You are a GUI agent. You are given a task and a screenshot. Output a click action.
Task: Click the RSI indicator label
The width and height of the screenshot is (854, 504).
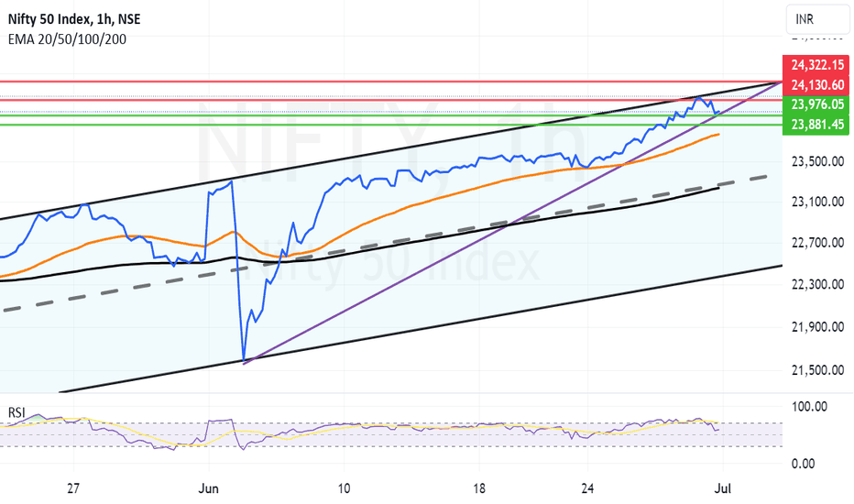[x=16, y=412]
